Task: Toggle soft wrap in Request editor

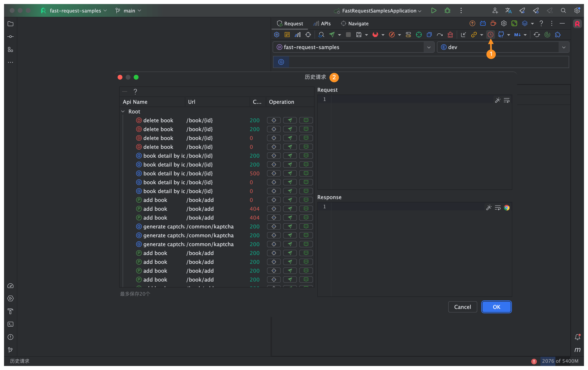Action: 507,100
